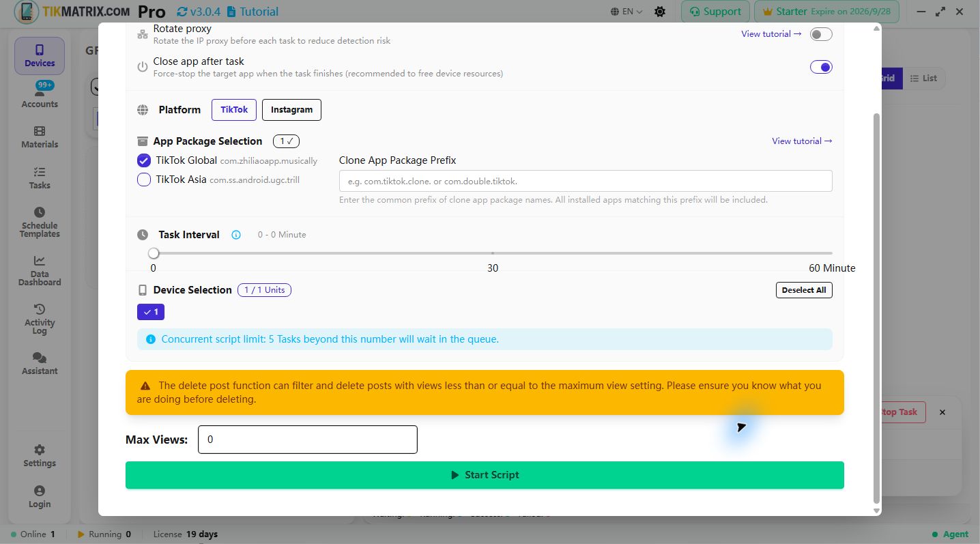
Task: Open the Tutorial link in the header
Action: (253, 12)
